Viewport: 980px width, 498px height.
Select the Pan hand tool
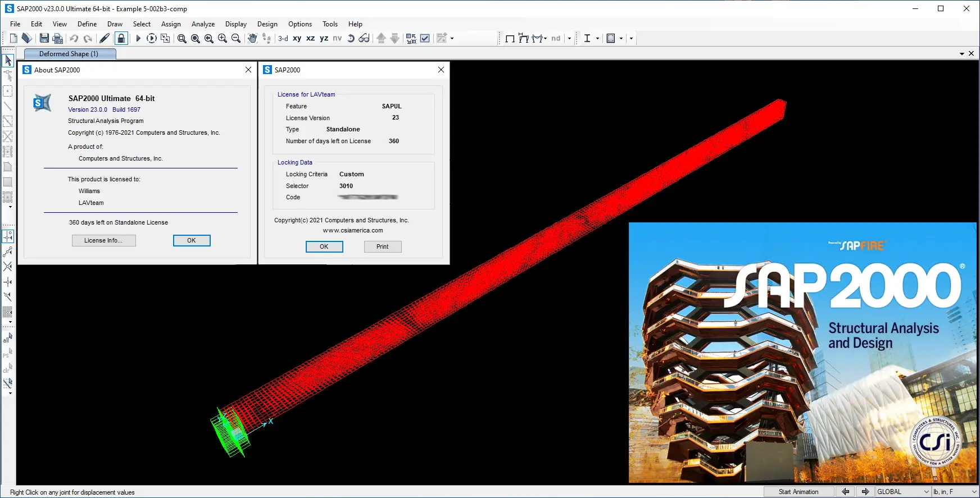(x=252, y=38)
